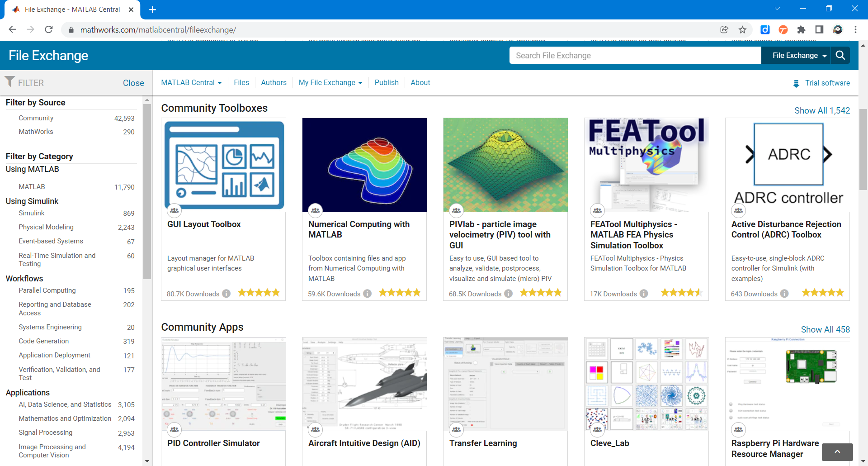Expand My File Exchange dropdown
This screenshot has width=868, height=466.
330,82
